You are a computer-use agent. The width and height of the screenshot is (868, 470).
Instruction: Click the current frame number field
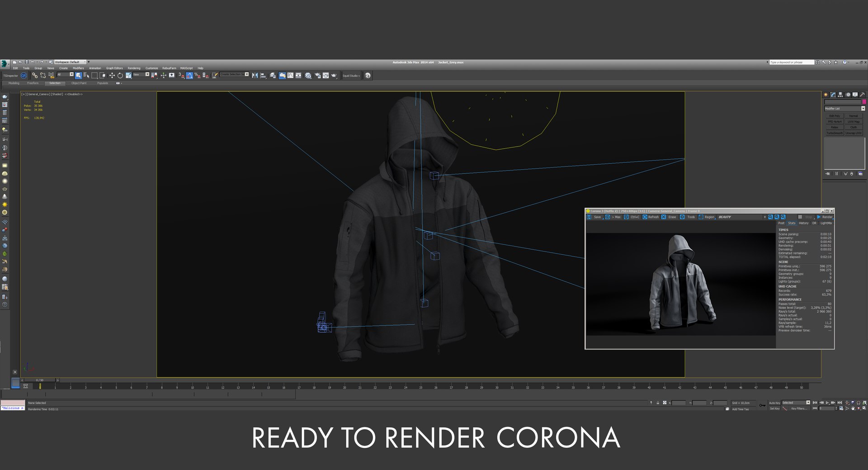coord(826,408)
